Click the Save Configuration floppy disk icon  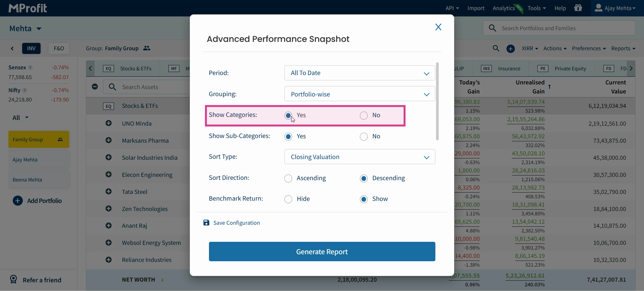pyautogui.click(x=206, y=223)
